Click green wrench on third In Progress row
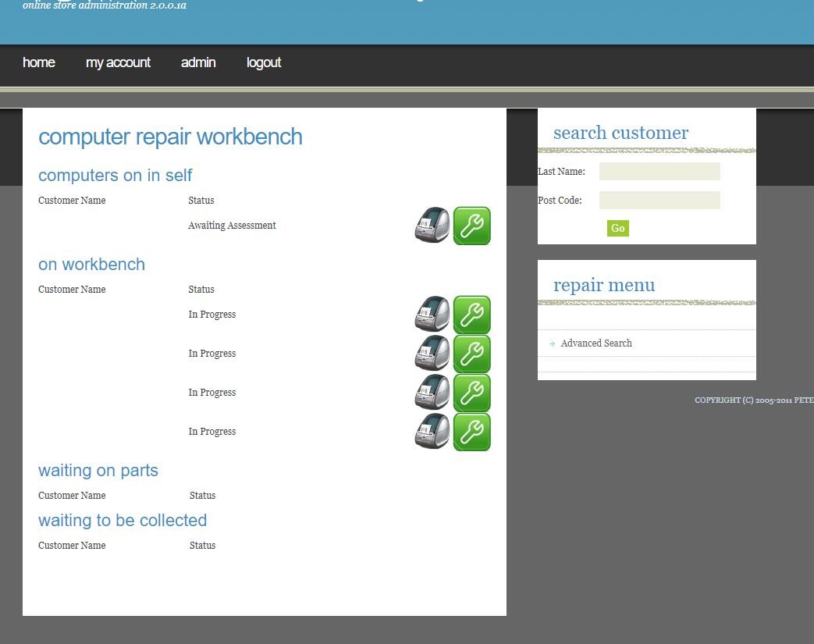Screen dimensions: 814x644 (472, 393)
